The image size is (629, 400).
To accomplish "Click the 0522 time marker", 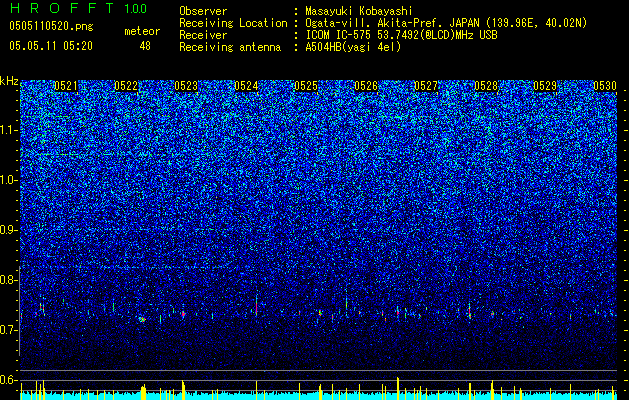I will [126, 86].
